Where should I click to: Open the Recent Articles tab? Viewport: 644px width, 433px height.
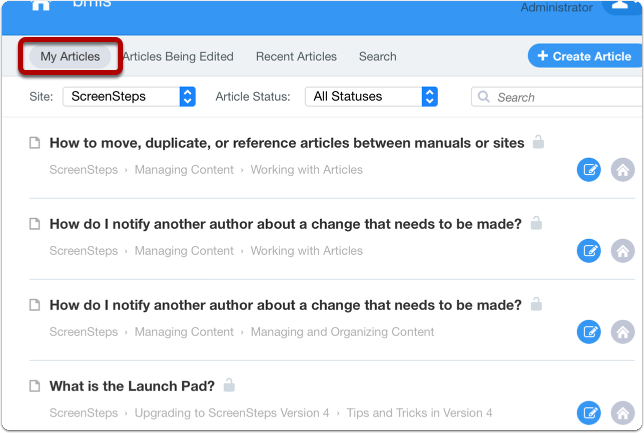click(x=296, y=56)
